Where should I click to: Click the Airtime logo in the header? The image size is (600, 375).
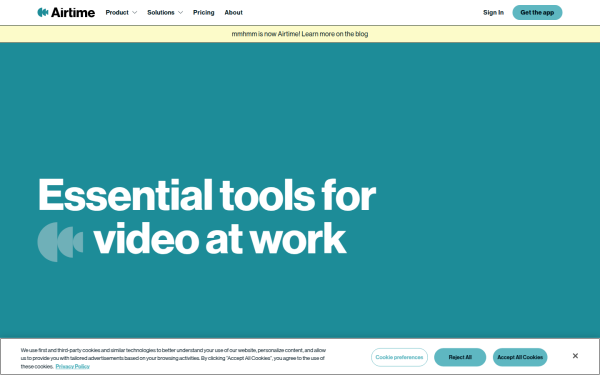pos(66,12)
